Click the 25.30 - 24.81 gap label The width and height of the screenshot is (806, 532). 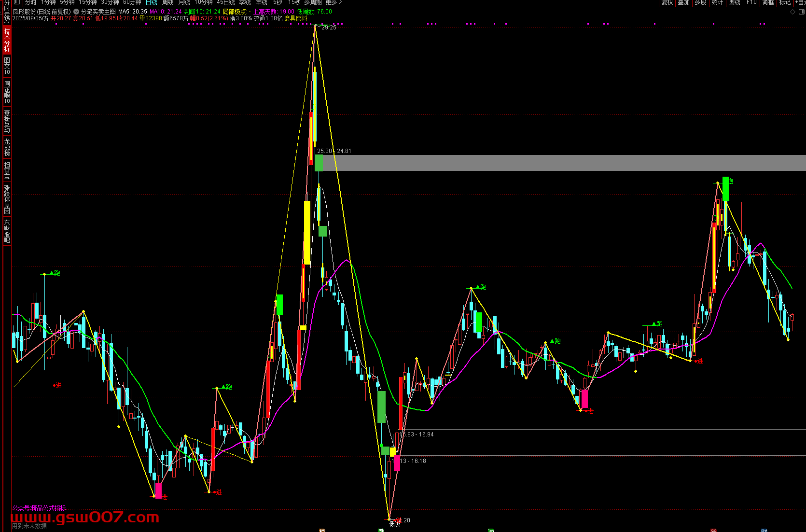(x=334, y=151)
